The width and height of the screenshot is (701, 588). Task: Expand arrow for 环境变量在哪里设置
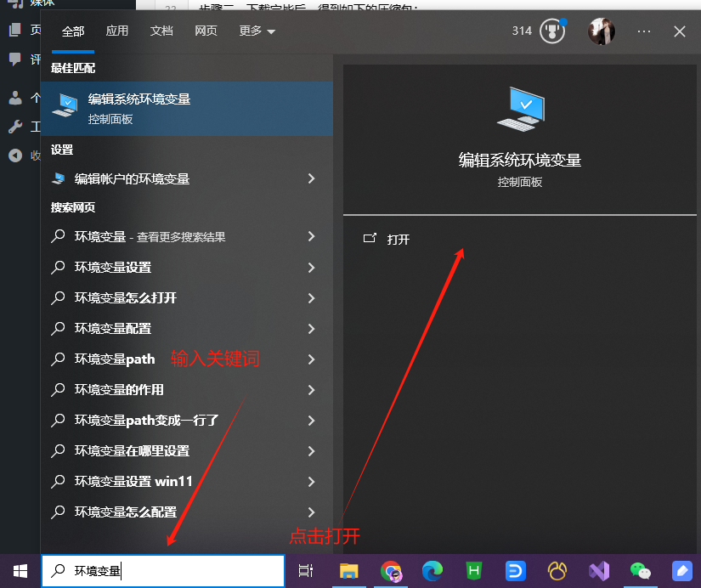[x=312, y=451]
